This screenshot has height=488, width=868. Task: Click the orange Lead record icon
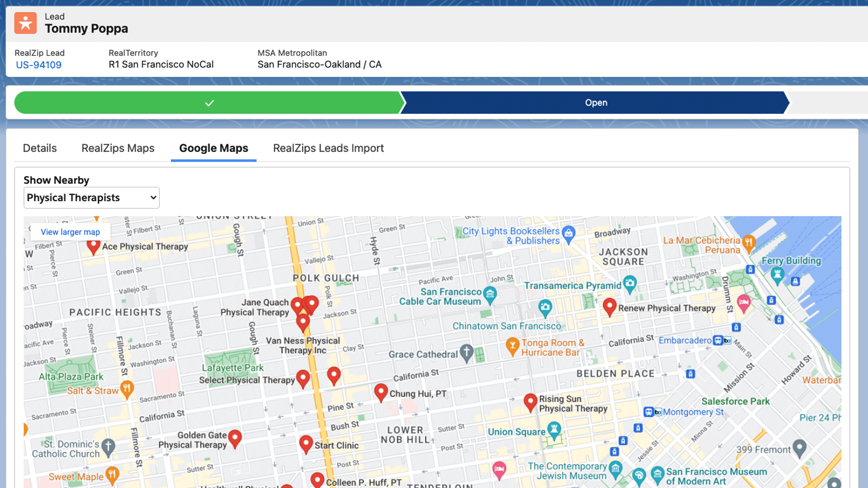(25, 23)
